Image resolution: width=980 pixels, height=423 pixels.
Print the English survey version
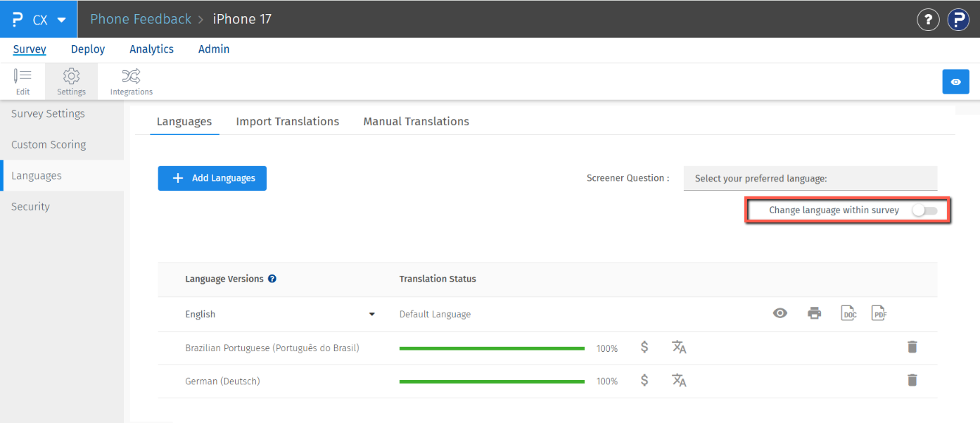point(814,314)
